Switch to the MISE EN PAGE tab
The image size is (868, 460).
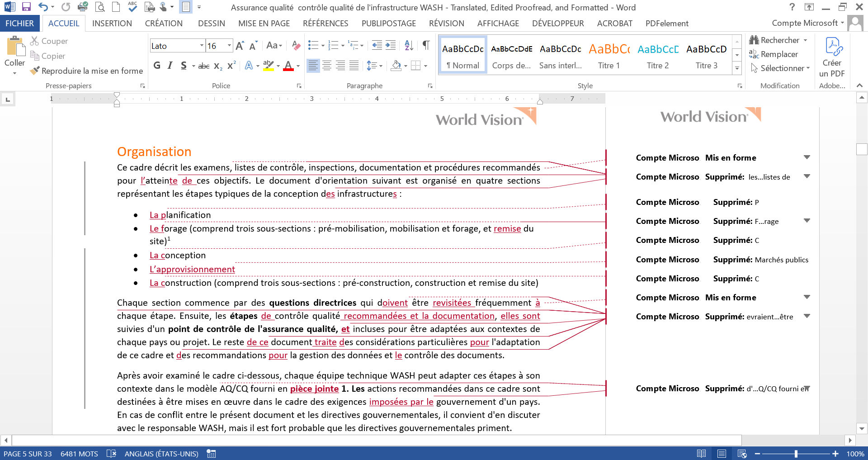[264, 23]
